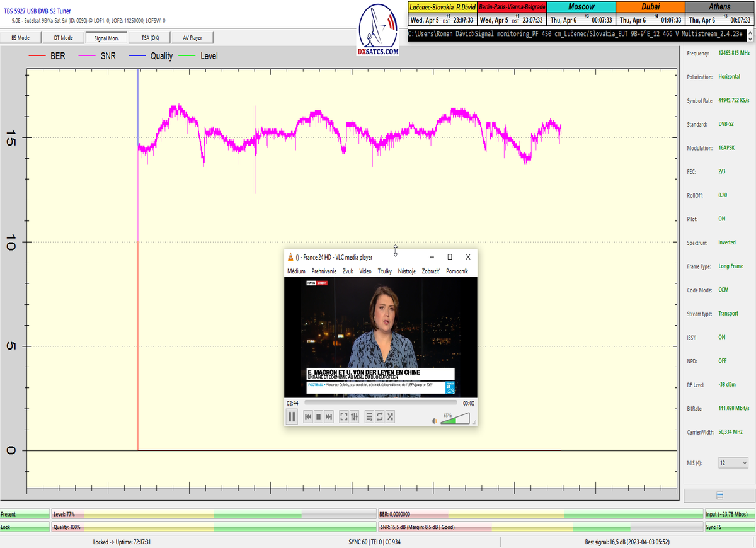756x548 pixels.
Task: Pause playback in VLC media player
Action: pyautogui.click(x=292, y=416)
